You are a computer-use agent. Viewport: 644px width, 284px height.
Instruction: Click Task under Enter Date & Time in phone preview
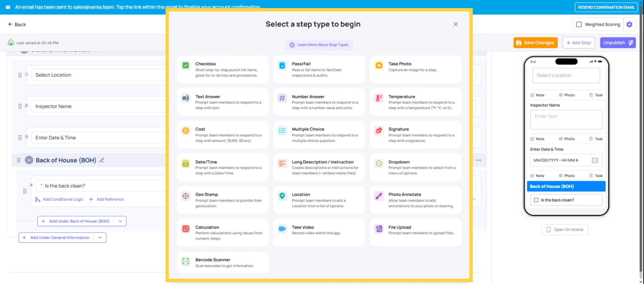[x=596, y=176]
